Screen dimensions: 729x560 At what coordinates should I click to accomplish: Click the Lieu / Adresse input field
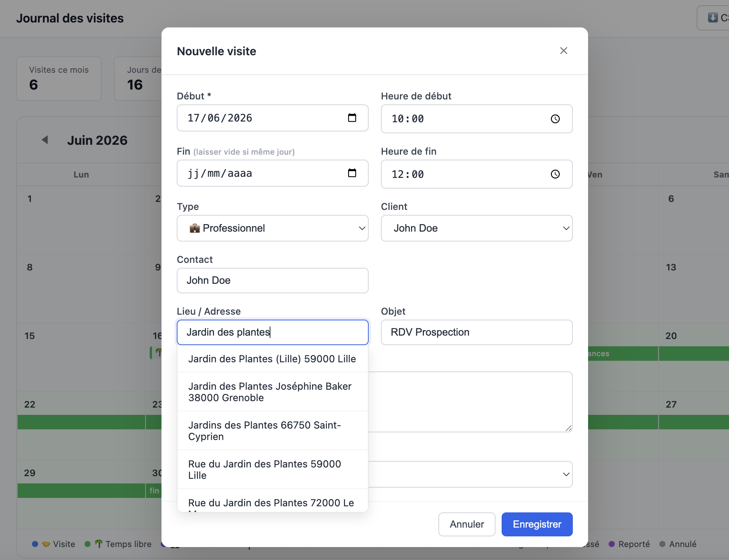pyautogui.click(x=273, y=332)
